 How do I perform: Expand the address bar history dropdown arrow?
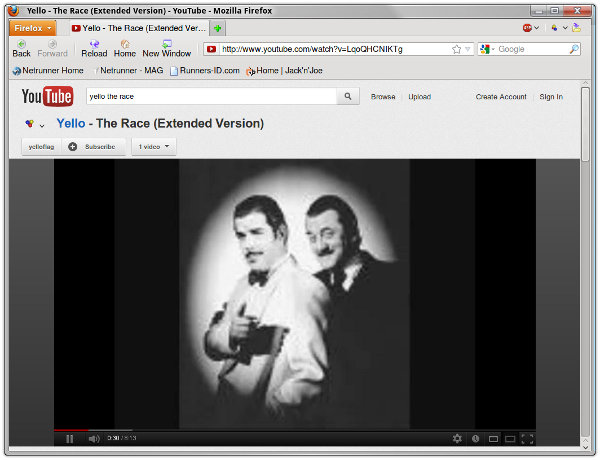(x=468, y=49)
